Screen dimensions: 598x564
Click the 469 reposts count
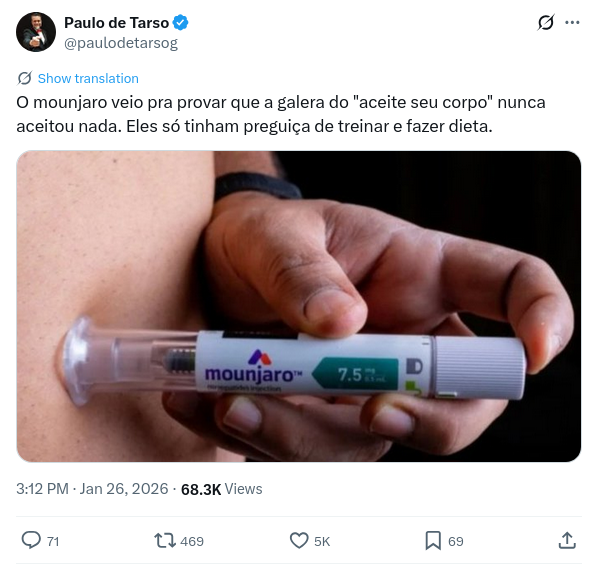tap(192, 542)
